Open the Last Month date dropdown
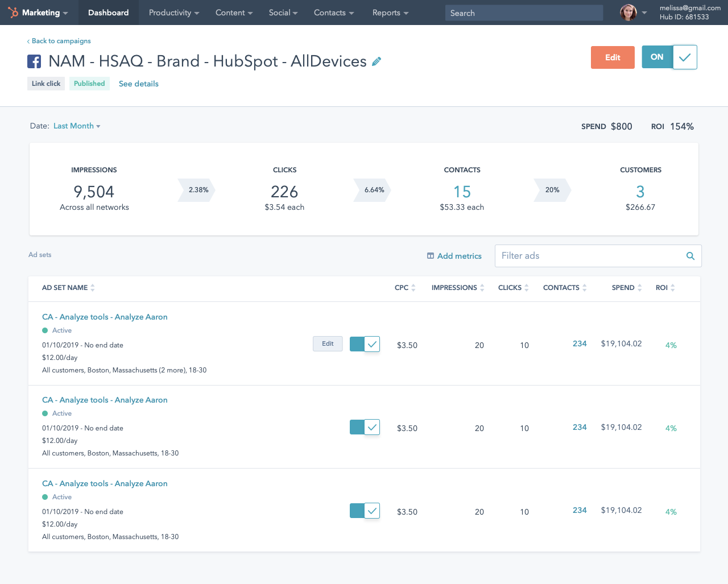This screenshot has width=728, height=584. [x=77, y=126]
